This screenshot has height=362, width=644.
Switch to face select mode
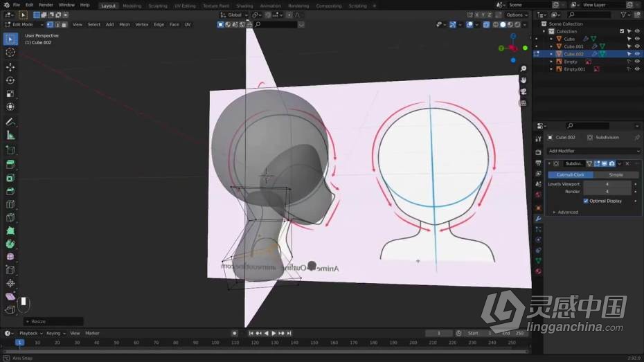[64, 25]
